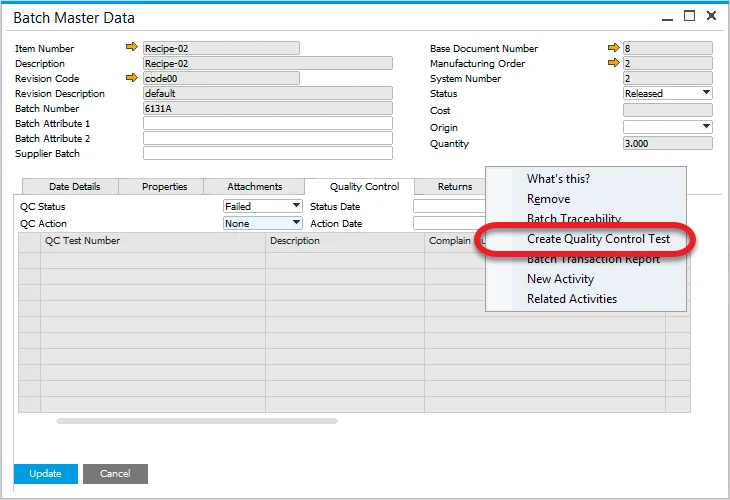Click the Description column header in grid
The width and height of the screenshot is (730, 500).
click(345, 241)
